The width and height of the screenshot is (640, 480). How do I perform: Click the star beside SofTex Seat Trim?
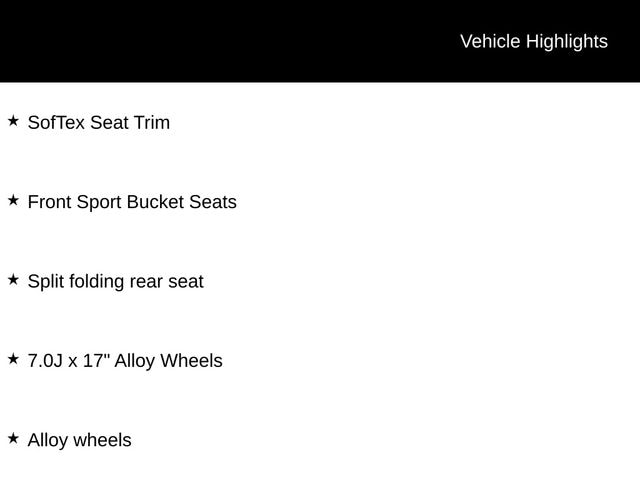point(13,121)
